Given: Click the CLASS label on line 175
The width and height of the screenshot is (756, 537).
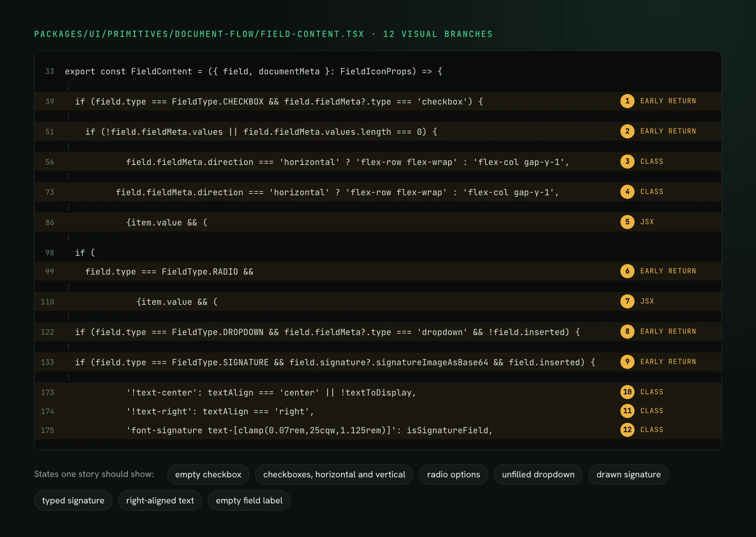Looking at the screenshot, I should pyautogui.click(x=652, y=430).
